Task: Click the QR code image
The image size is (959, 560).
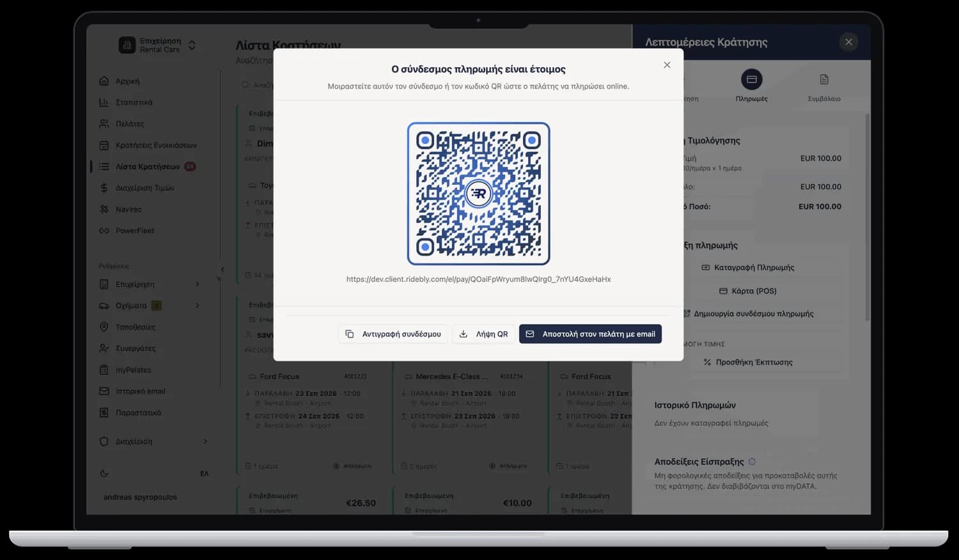Action: click(479, 194)
